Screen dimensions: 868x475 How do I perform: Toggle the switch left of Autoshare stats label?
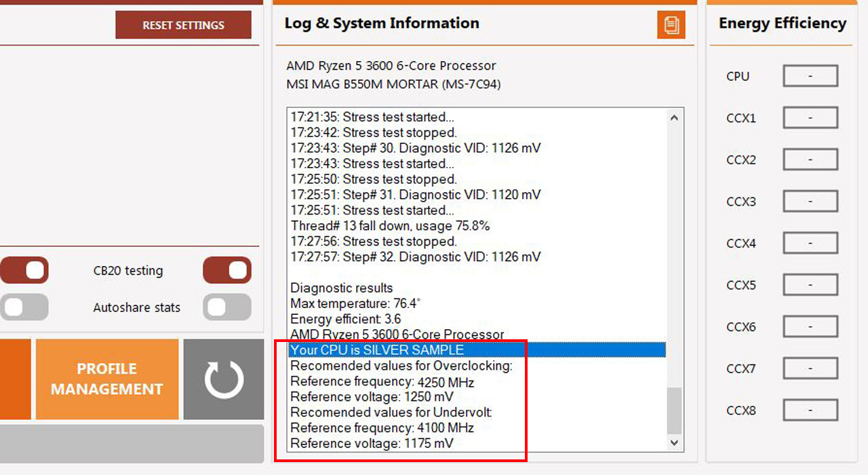click(x=24, y=307)
